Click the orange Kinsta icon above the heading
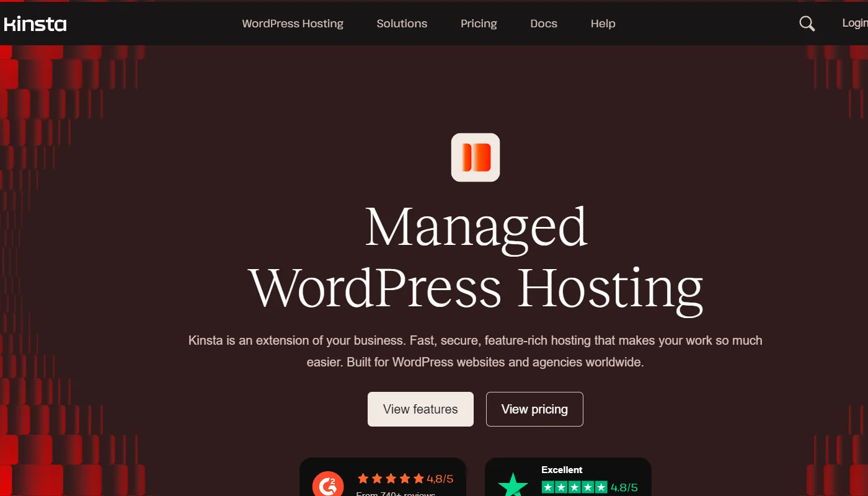The image size is (868, 496). [476, 157]
